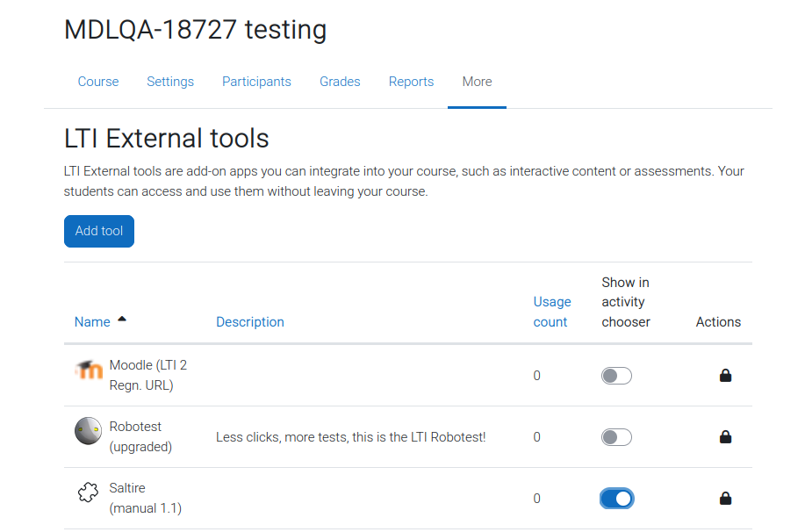Disable activity chooser for Saltire (manual 1.1)
The height and width of the screenshot is (532, 805).
pos(616,499)
